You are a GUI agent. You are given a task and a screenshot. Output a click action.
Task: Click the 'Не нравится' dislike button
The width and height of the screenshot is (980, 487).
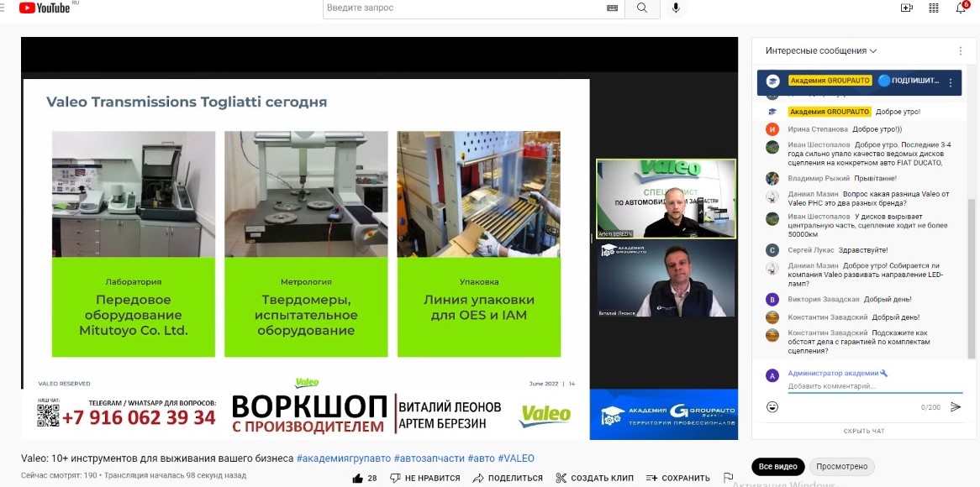tap(425, 478)
